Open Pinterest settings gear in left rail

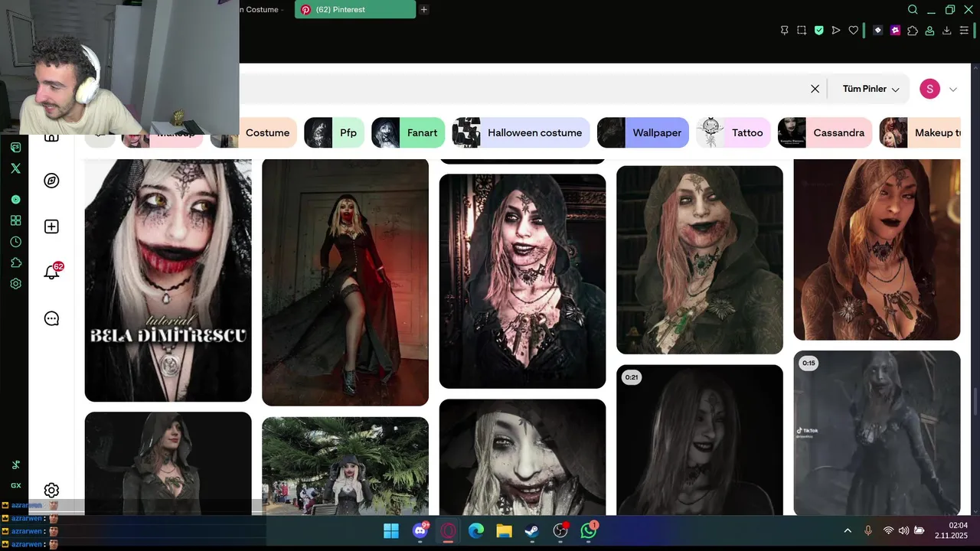[51, 491]
